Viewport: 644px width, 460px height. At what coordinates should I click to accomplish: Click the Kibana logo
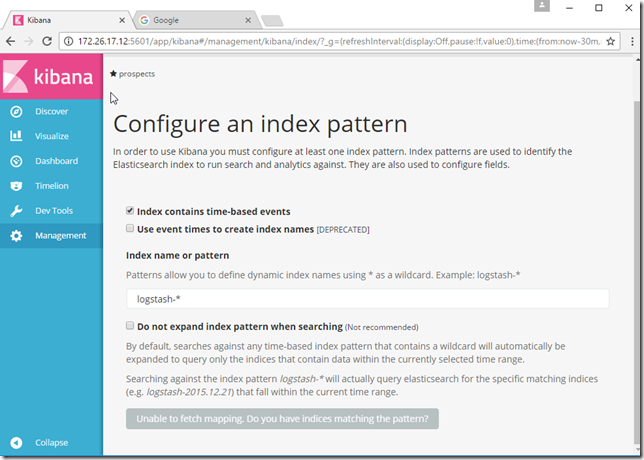coord(51,78)
